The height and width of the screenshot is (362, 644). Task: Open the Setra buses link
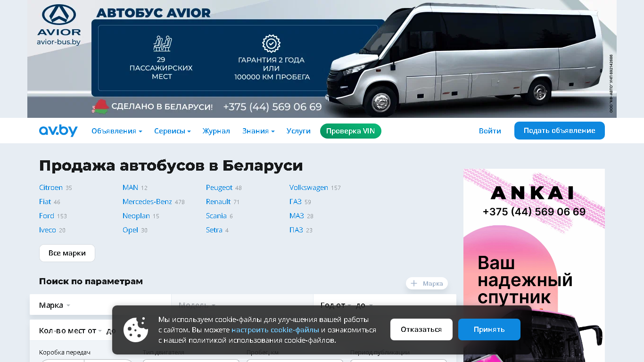click(214, 230)
